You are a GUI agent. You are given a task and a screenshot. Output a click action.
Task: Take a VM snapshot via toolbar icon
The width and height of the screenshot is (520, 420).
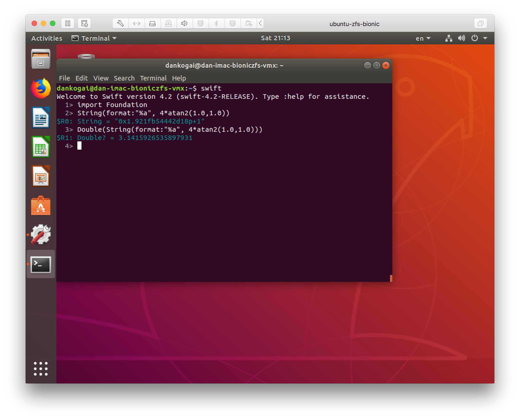[84, 24]
